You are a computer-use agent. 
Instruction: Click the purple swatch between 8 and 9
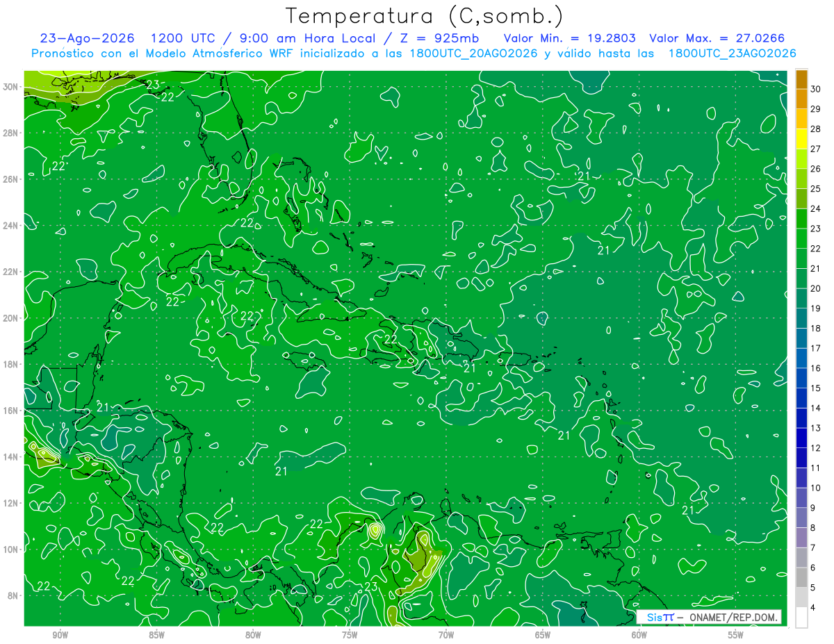801,518
